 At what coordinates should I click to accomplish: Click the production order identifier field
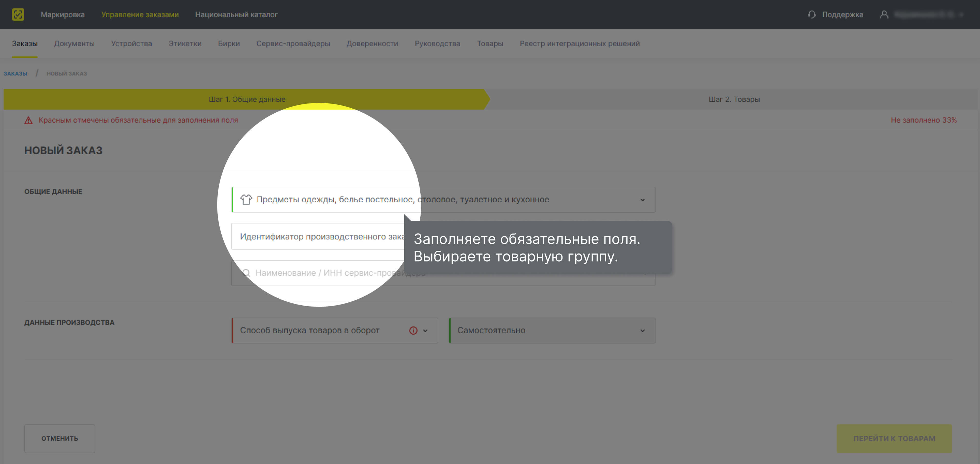(x=320, y=236)
